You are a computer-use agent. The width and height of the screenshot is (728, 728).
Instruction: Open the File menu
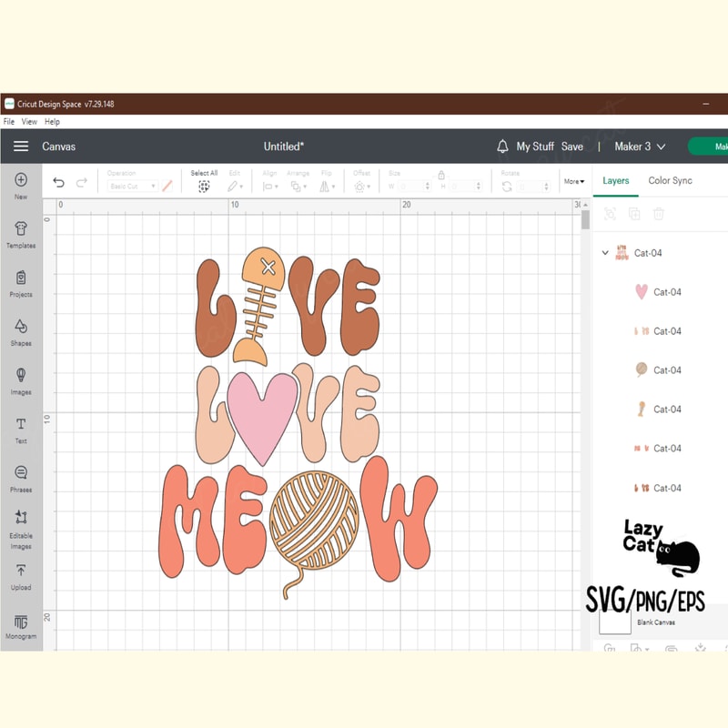click(x=9, y=121)
